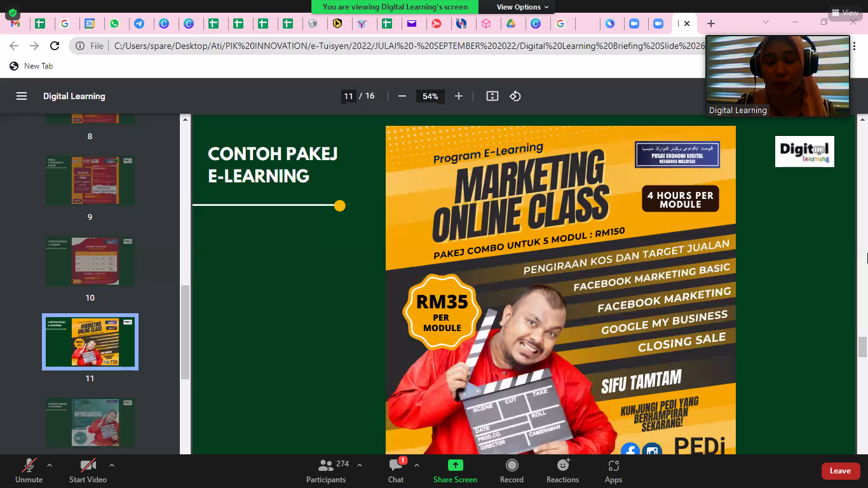Start recording with the Record button
The width and height of the screenshot is (868, 488).
[512, 471]
